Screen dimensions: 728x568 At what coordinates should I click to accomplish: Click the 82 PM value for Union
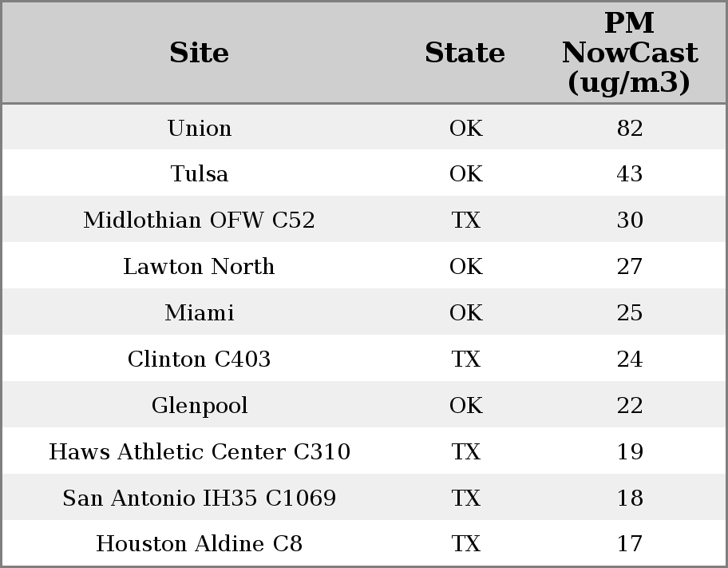pyautogui.click(x=630, y=128)
